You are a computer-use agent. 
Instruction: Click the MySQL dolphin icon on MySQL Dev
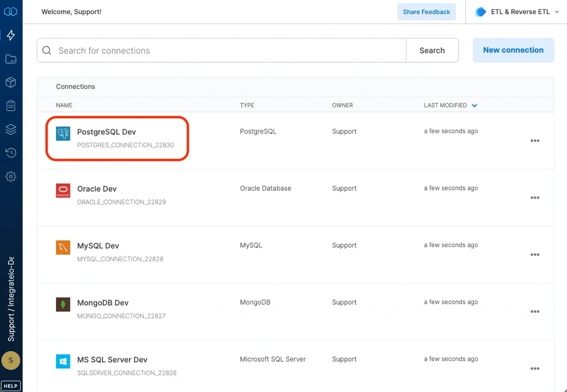tap(63, 247)
